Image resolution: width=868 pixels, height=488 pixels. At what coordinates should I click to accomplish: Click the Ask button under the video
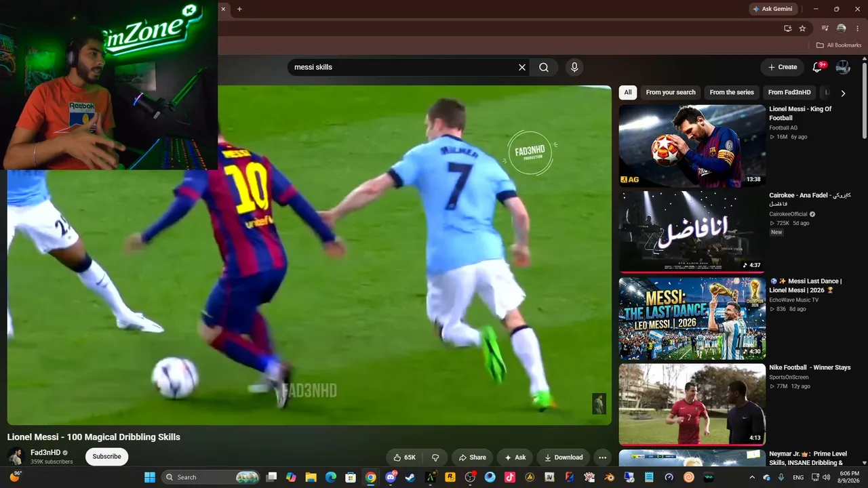coord(515,457)
